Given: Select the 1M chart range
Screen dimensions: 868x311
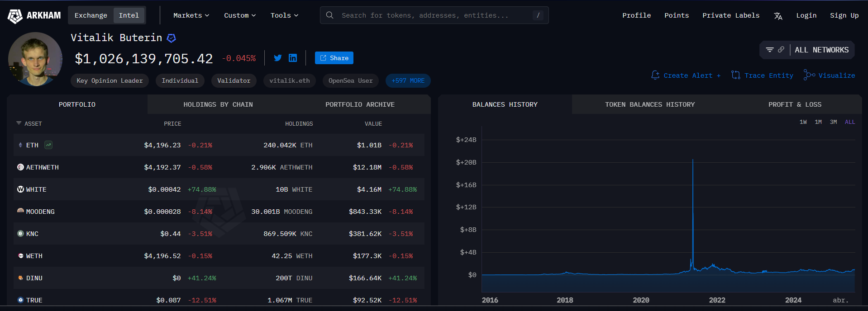Looking at the screenshot, I should pyautogui.click(x=818, y=122).
